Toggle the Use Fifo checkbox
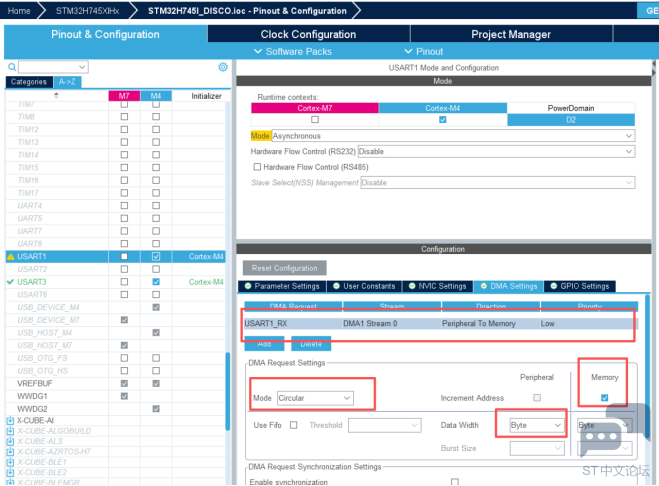 293,425
